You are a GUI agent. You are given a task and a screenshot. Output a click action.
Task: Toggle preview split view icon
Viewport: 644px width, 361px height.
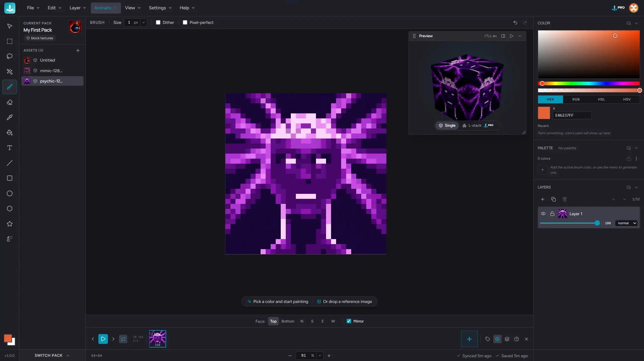point(503,36)
